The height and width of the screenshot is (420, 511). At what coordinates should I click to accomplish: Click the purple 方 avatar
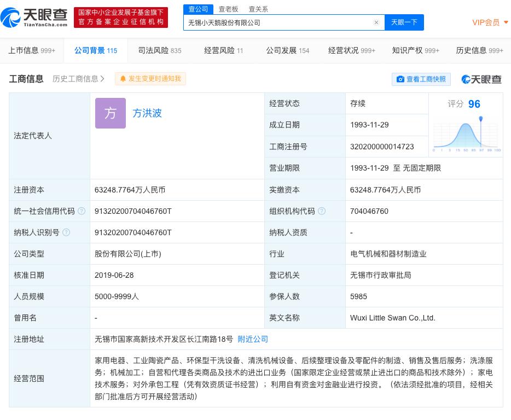coord(111,113)
